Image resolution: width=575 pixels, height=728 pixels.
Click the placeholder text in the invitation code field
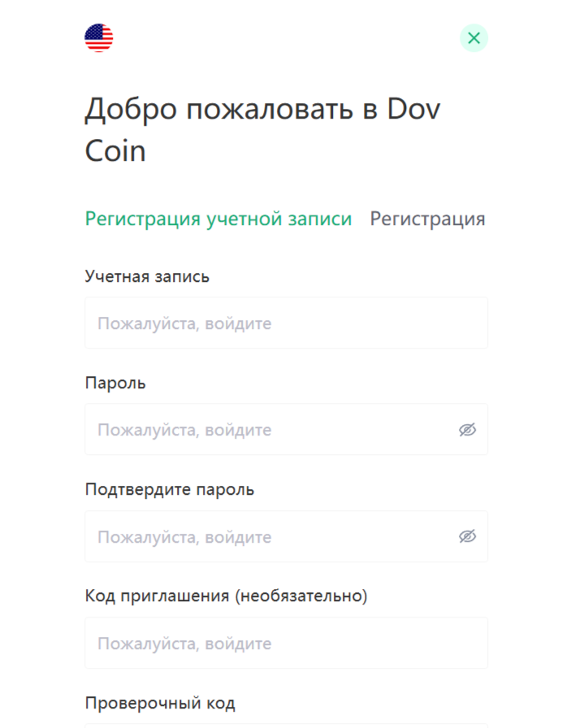(184, 643)
